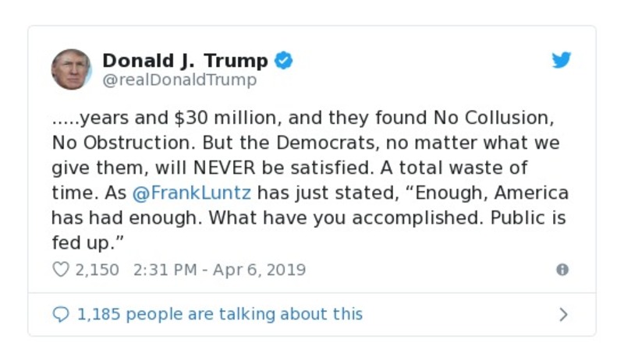Screen dimensions: 624x364
Task: Open the 2:31 PM - Apr 6, 2019 timestamp
Action: [220, 270]
